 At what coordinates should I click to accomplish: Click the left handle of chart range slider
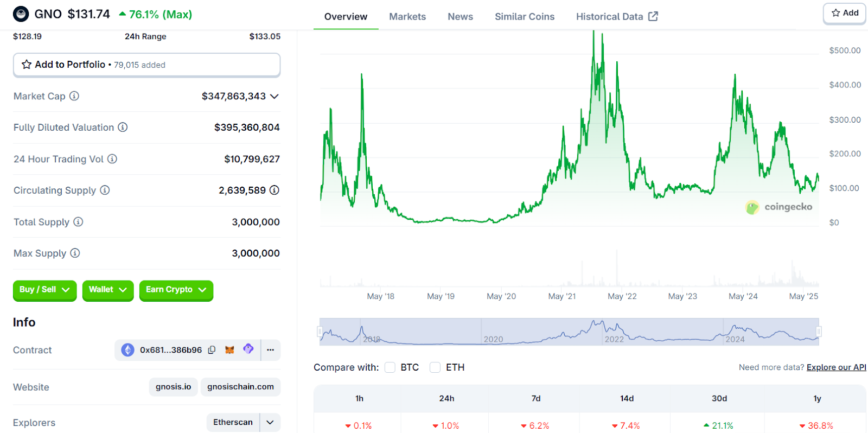tap(320, 332)
